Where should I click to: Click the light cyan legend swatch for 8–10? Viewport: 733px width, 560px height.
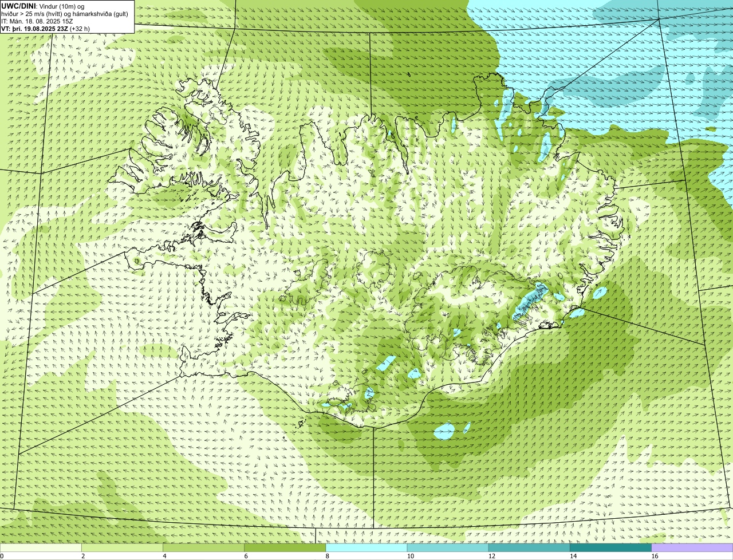click(366, 547)
